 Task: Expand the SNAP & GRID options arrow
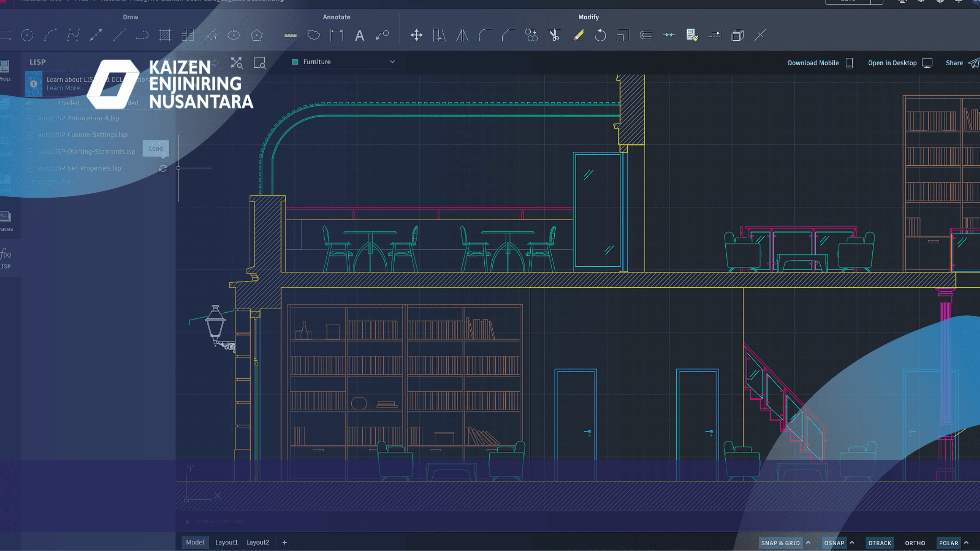click(808, 543)
